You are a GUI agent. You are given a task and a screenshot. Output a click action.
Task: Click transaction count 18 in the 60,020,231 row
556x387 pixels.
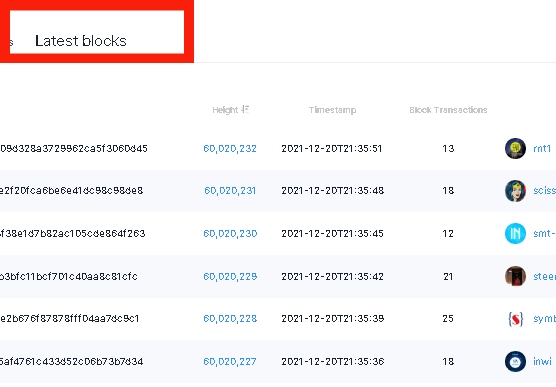pyautogui.click(x=448, y=190)
